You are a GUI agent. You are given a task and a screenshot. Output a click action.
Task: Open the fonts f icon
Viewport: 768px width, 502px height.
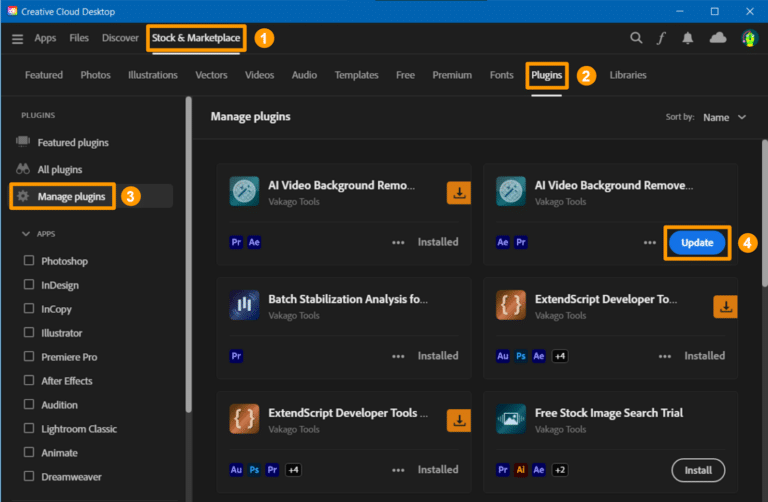point(661,38)
